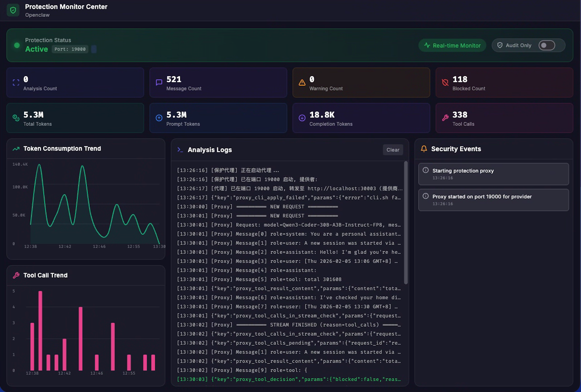This screenshot has height=392, width=581.
Task: Click the shield logo in the header
Action: click(13, 10)
